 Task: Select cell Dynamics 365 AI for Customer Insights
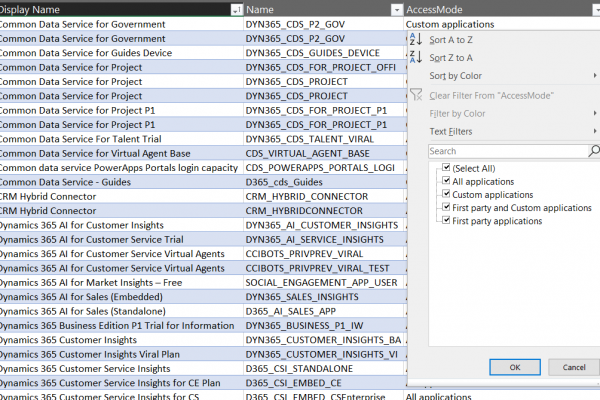[121, 225]
